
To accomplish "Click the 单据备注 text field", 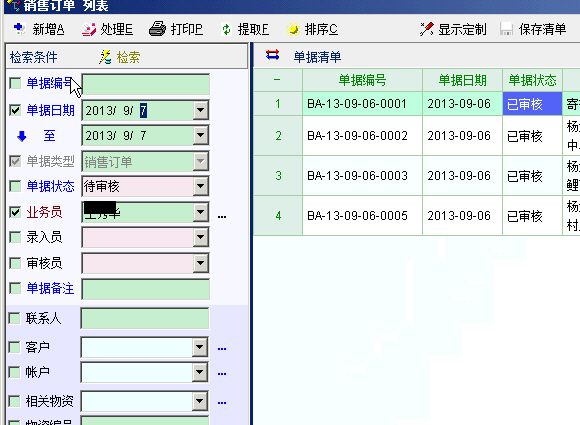I will click(145, 289).
